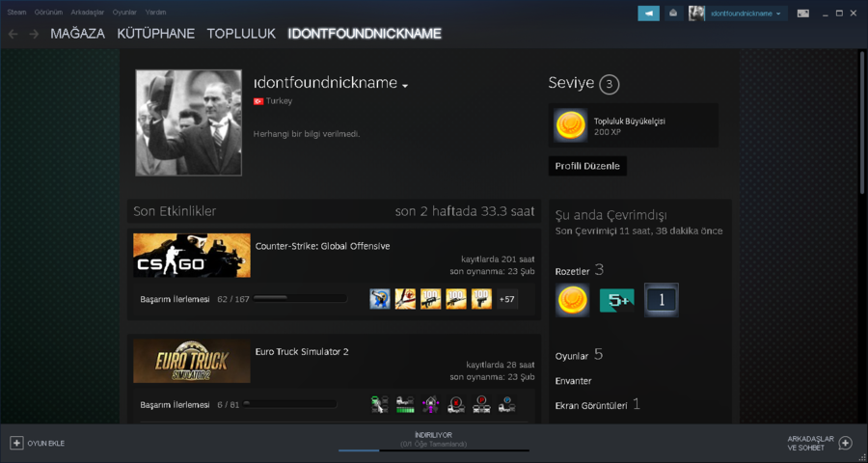Viewport: 868px width, 463px height.
Task: Click the large profile avatar picture
Action: click(189, 123)
